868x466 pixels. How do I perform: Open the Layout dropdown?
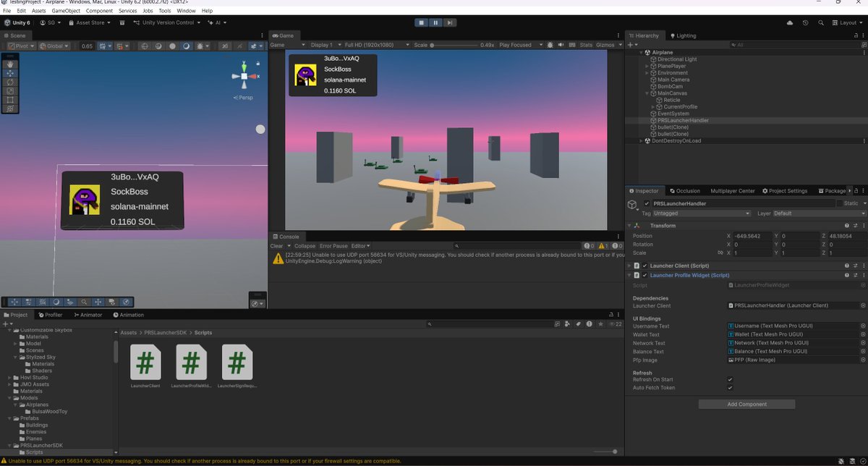coord(848,22)
